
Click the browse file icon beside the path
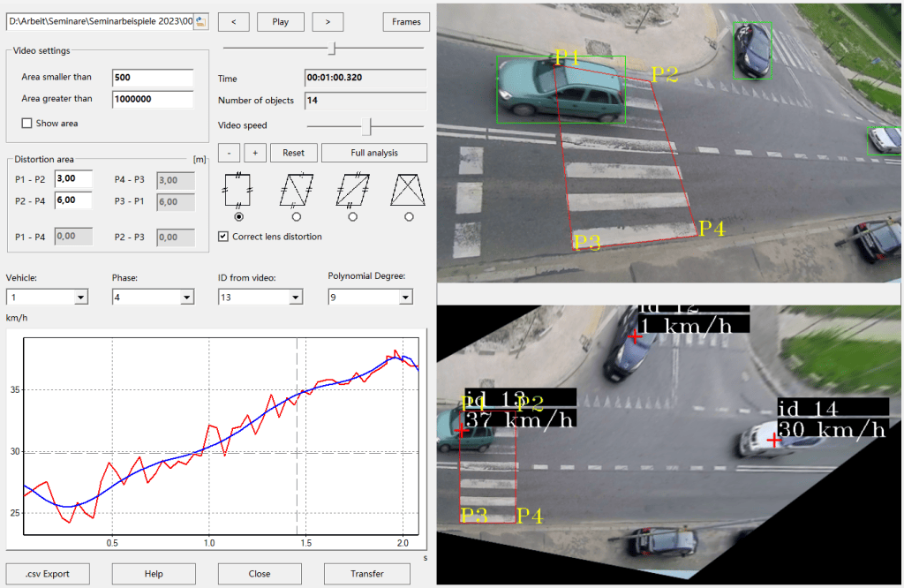tap(200, 21)
